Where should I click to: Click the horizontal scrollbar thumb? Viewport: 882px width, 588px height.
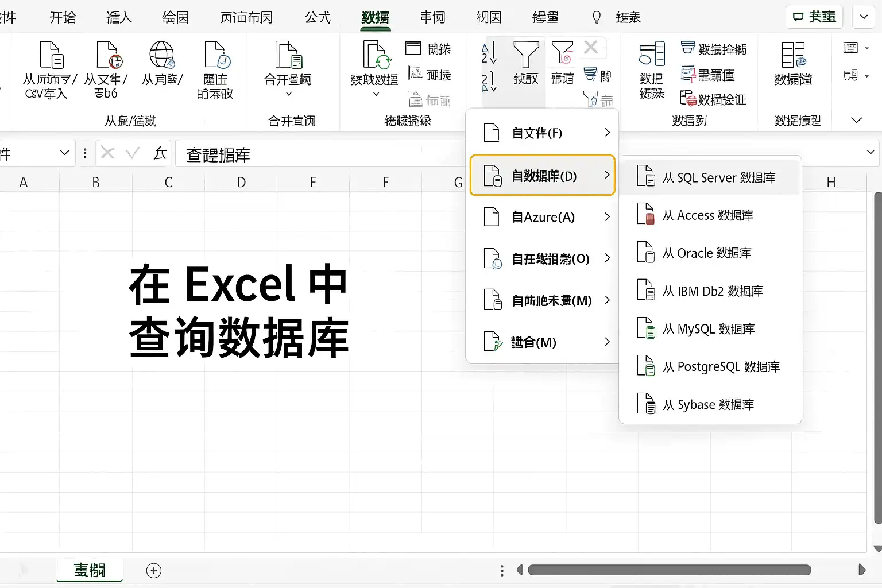pos(670,570)
